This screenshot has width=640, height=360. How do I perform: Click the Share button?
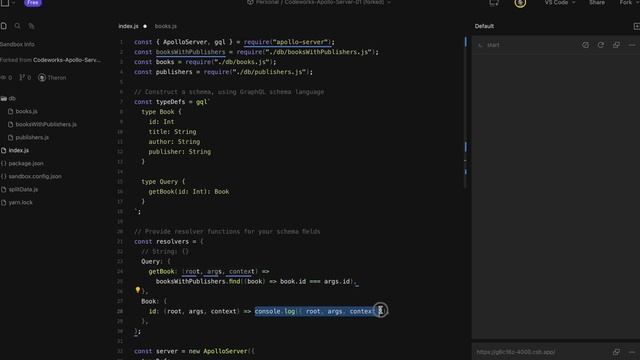click(597, 2)
